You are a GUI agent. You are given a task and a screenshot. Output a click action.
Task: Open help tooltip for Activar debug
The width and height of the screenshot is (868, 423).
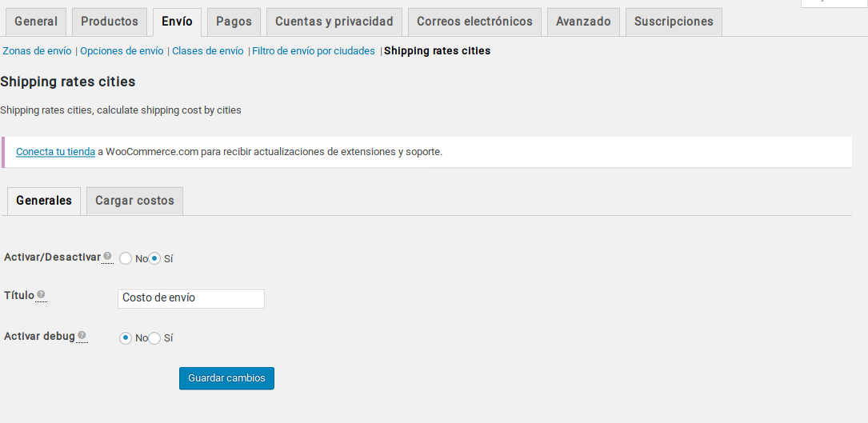[82, 335]
